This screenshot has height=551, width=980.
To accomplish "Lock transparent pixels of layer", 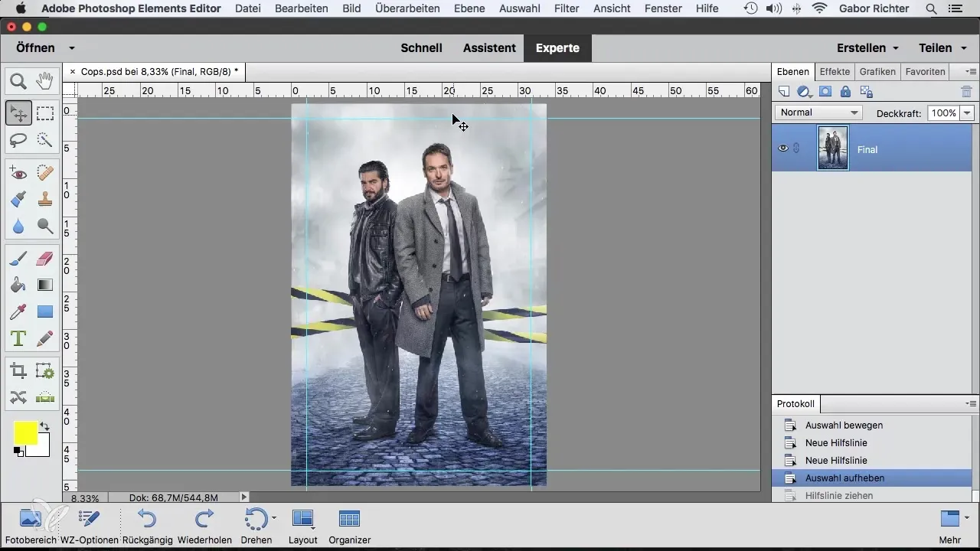I will (x=867, y=92).
